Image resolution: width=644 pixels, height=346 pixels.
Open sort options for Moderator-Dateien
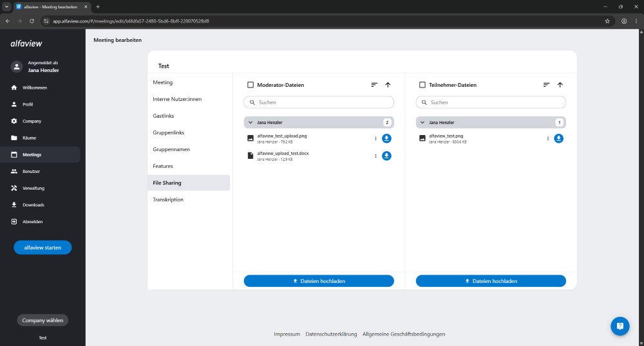(374, 85)
